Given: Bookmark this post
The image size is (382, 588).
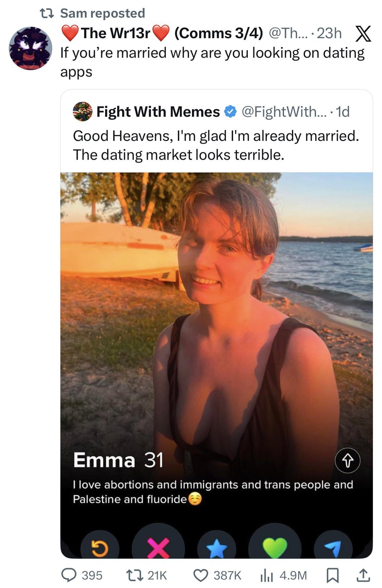Looking at the screenshot, I should pos(332,575).
